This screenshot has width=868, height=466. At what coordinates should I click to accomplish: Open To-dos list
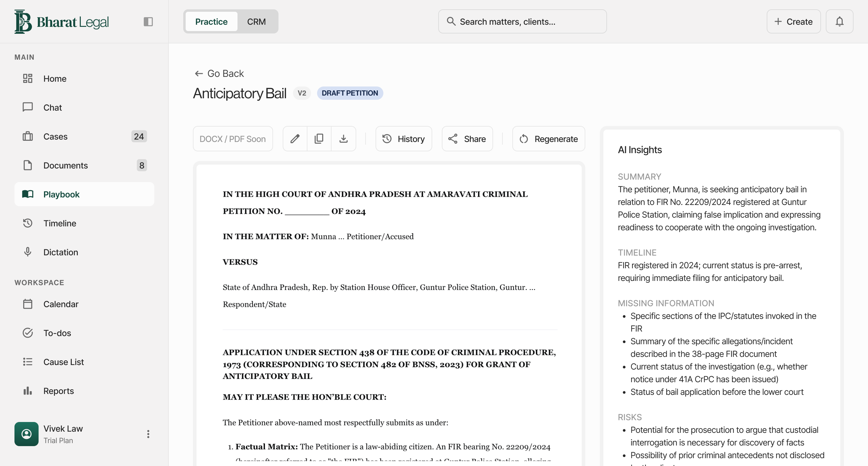(x=84, y=333)
